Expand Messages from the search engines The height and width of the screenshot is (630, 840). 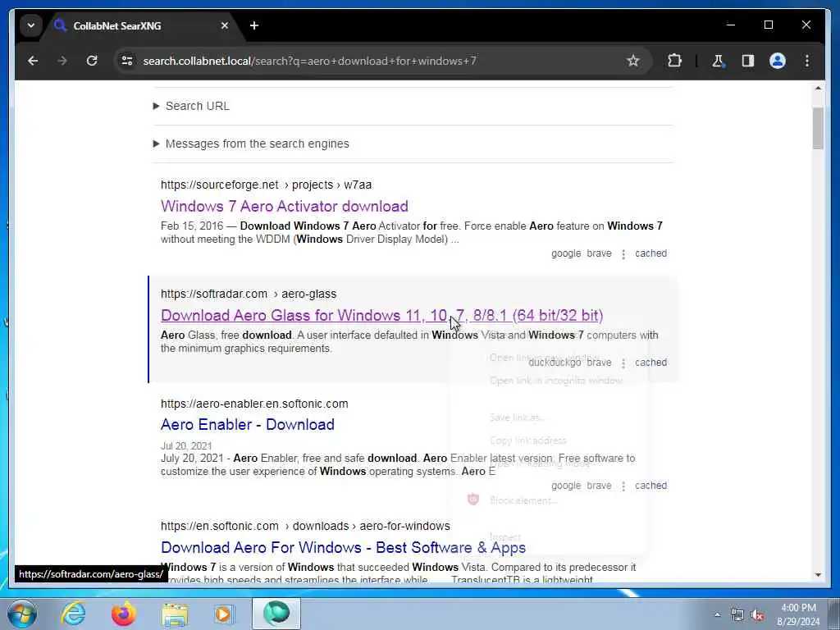click(251, 144)
